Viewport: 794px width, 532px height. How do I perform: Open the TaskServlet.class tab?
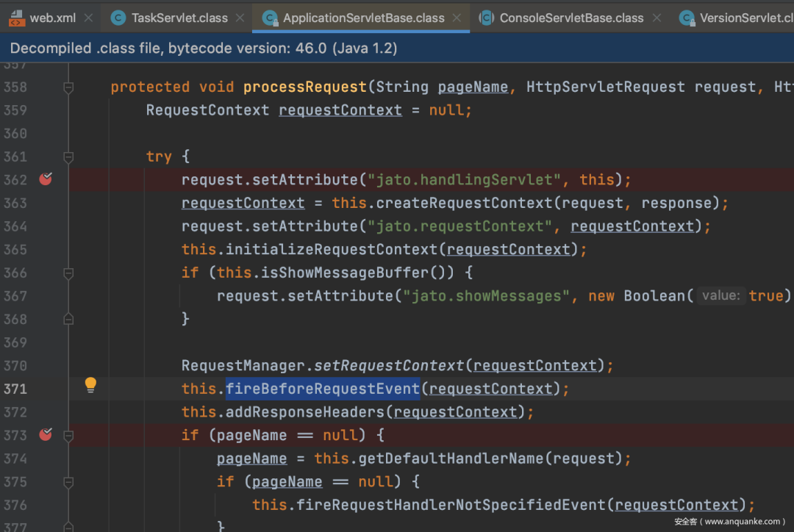[179, 18]
